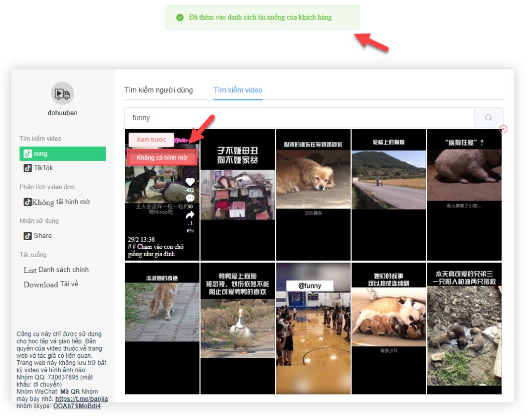Image resolution: width=531 pixels, height=420 pixels.
Task: Open the sleeping brown dog video thumbnail
Action: pyautogui.click(x=313, y=195)
